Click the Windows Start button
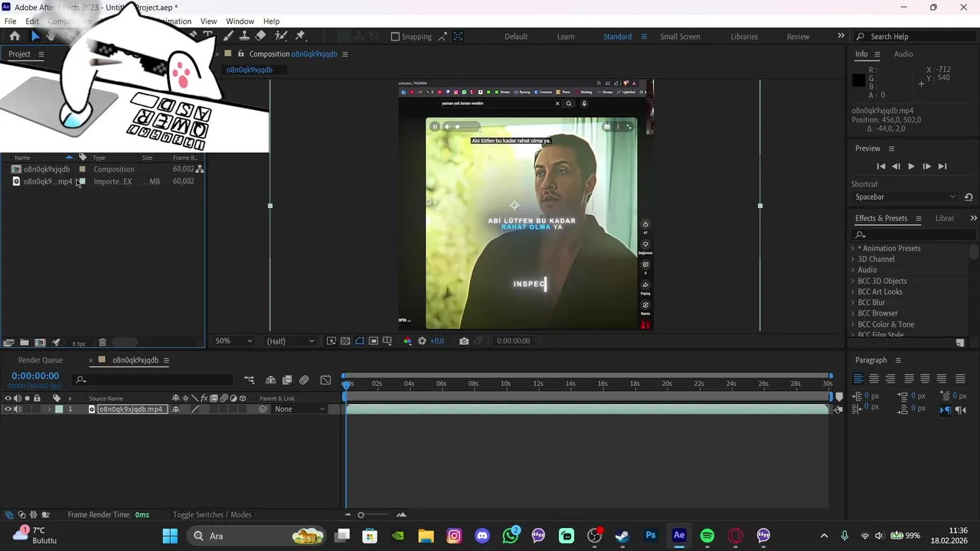This screenshot has width=980, height=551. point(170,536)
